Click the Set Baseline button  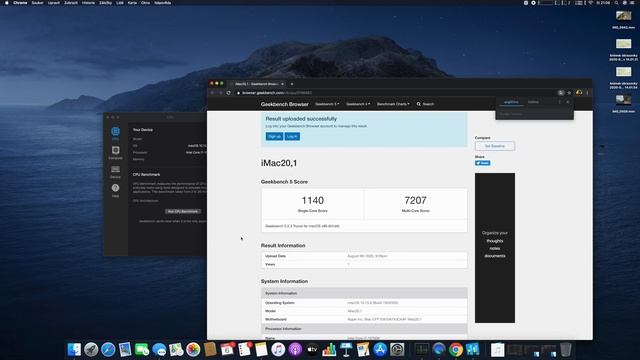[x=495, y=146]
